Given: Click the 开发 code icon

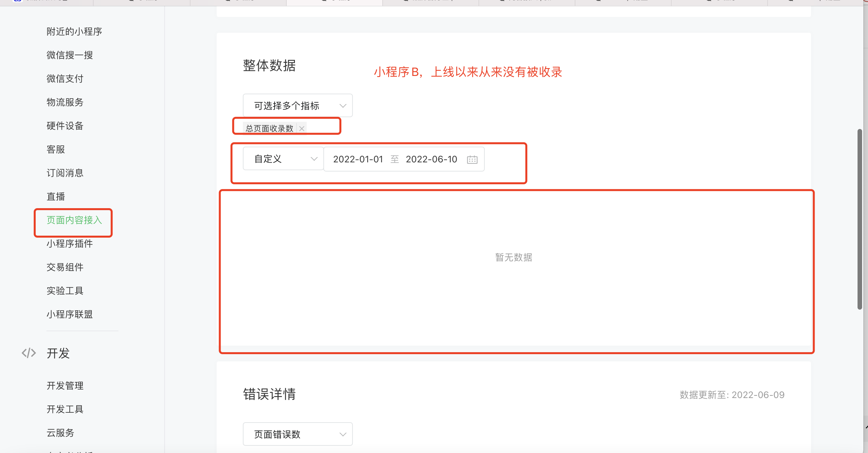Looking at the screenshot, I should pyautogui.click(x=29, y=353).
